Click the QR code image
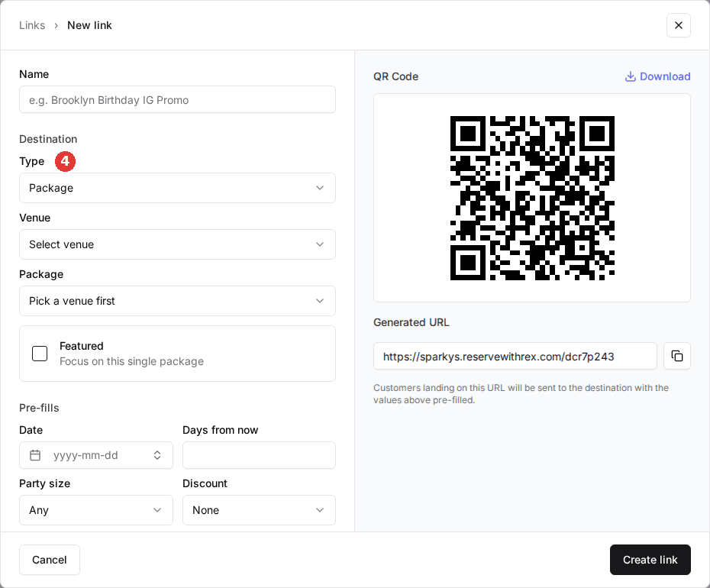 [532, 198]
